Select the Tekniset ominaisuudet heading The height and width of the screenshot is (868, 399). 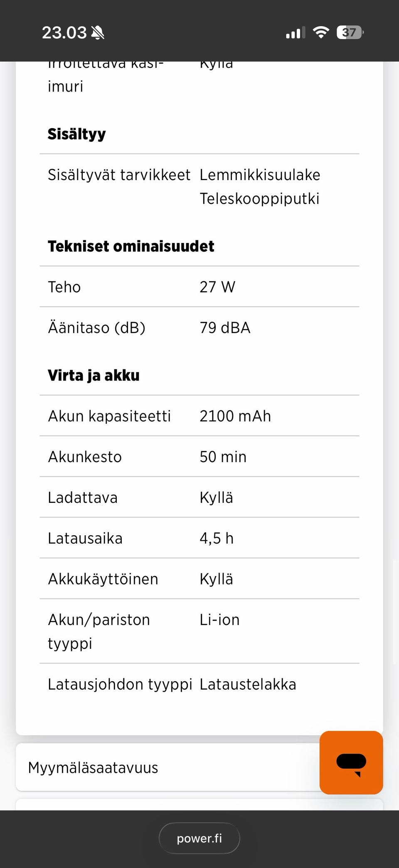pos(131,246)
